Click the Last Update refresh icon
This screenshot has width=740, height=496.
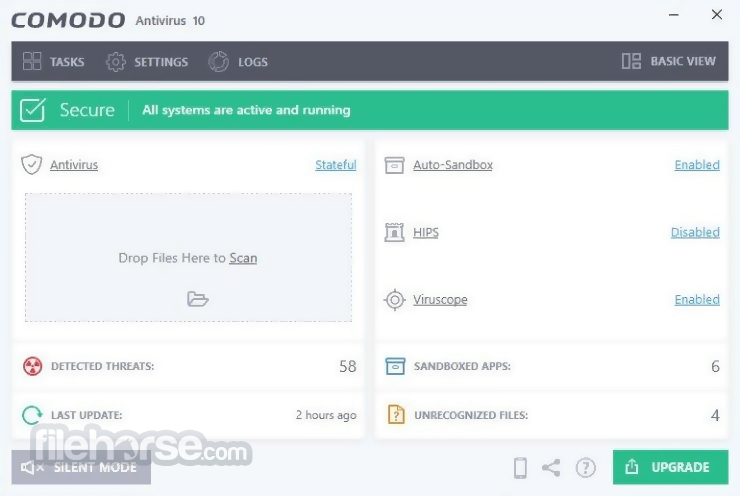pyautogui.click(x=32, y=415)
